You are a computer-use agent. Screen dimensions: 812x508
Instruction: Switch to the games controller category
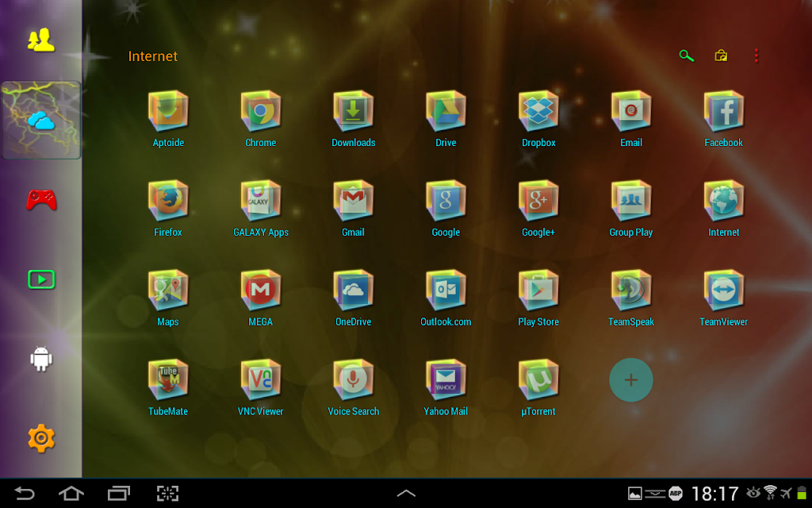pyautogui.click(x=41, y=199)
